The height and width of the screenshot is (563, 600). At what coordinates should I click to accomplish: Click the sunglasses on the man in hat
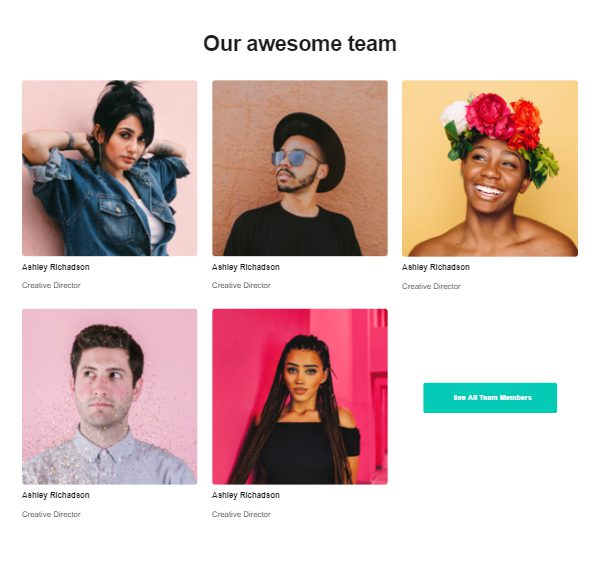click(x=295, y=158)
